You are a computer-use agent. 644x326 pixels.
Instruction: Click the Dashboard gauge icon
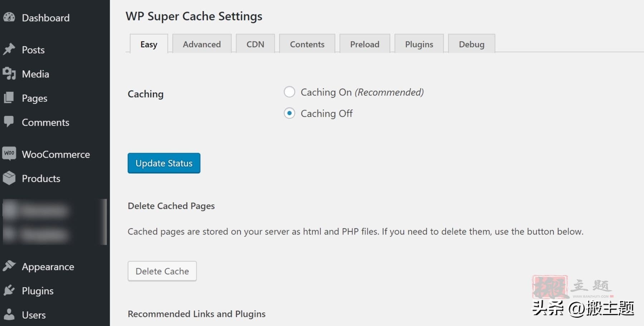click(9, 17)
